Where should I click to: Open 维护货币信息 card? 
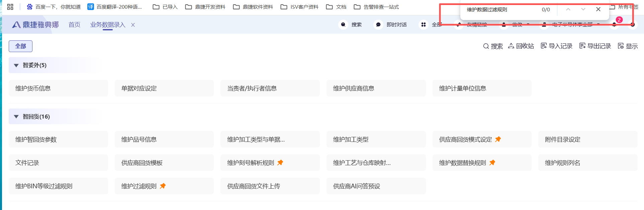click(58, 88)
